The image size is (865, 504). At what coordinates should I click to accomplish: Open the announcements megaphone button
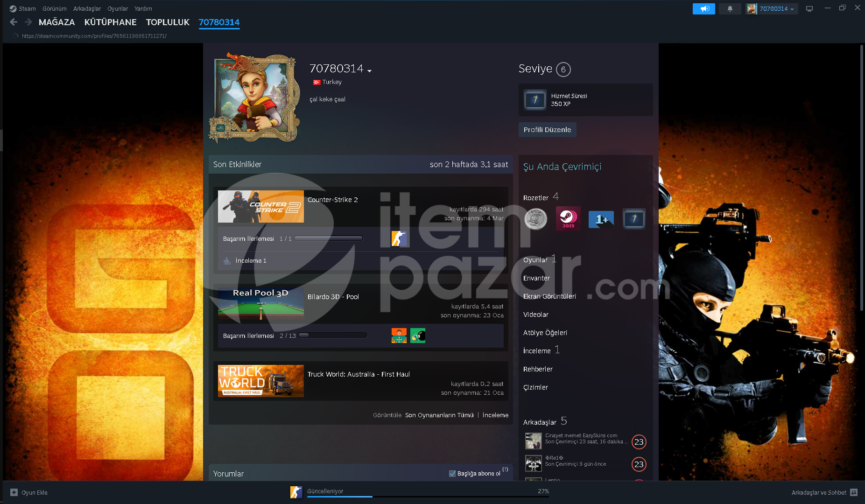(x=704, y=8)
